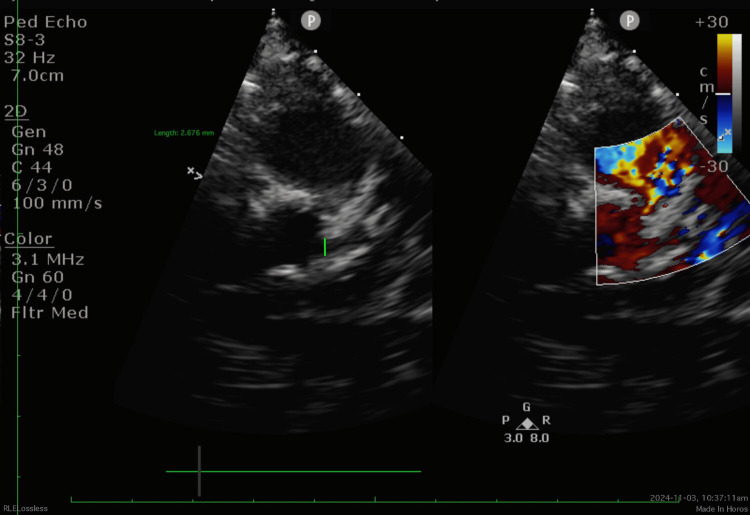The width and height of the screenshot is (750, 515).
Task: Click the 'Fltr Med' filter setting
Action: click(50, 313)
